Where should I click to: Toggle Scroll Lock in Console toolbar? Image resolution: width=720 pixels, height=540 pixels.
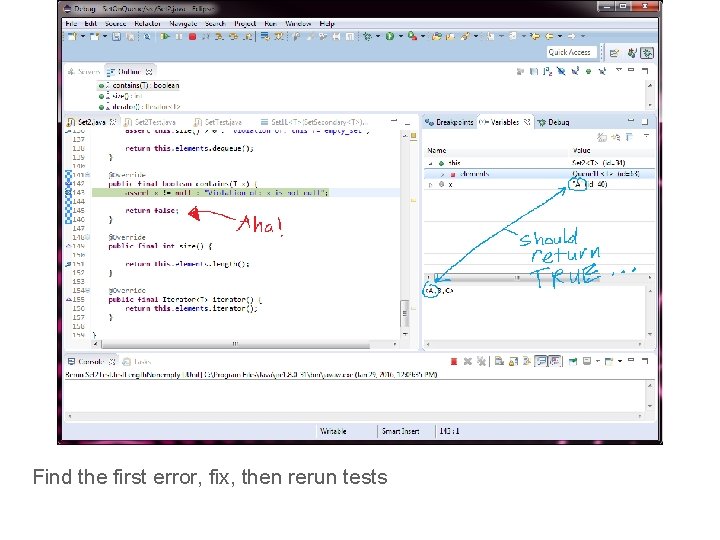coord(513,361)
